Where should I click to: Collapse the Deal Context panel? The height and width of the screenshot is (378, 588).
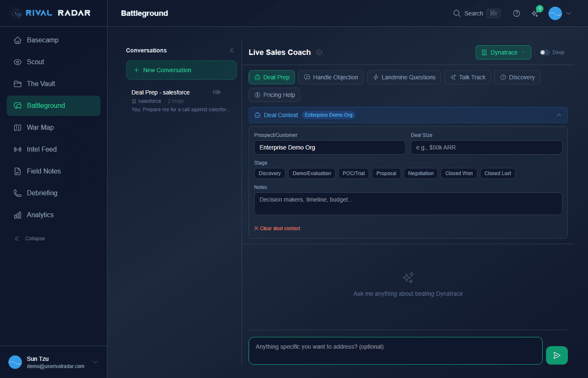click(x=559, y=115)
